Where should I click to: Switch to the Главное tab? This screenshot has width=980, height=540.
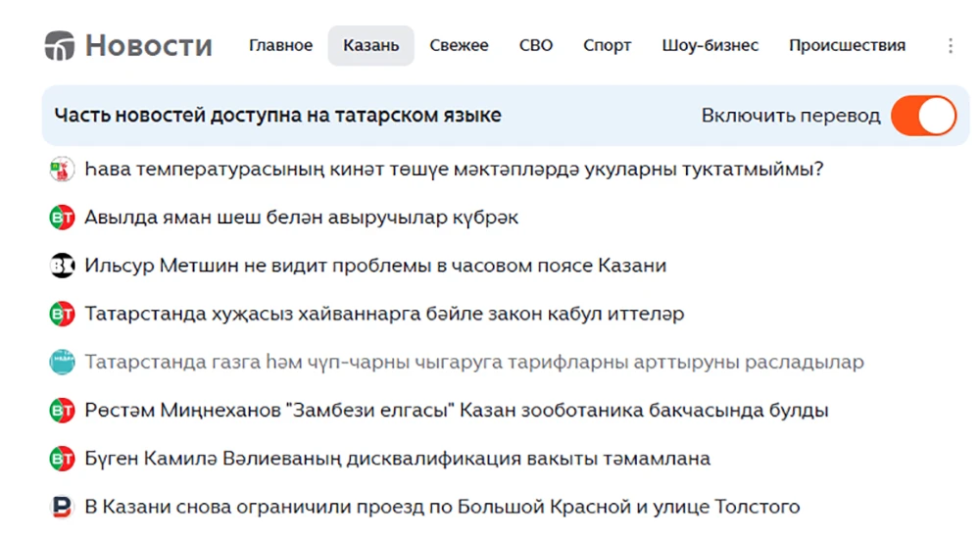(x=280, y=46)
